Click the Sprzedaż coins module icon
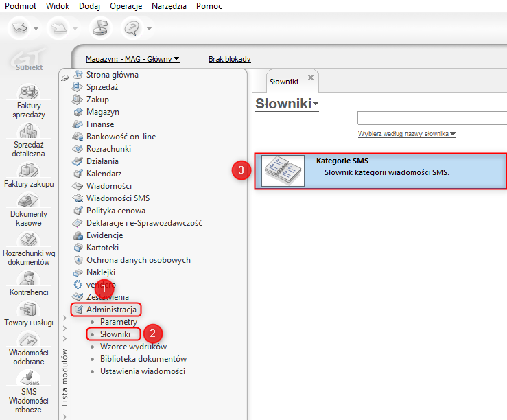Viewport: 507px width, 420px height. [78, 87]
